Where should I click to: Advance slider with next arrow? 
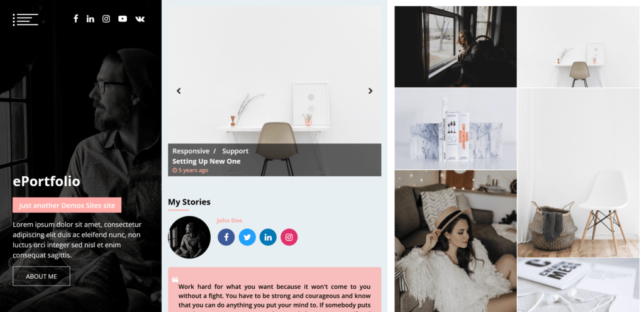370,91
